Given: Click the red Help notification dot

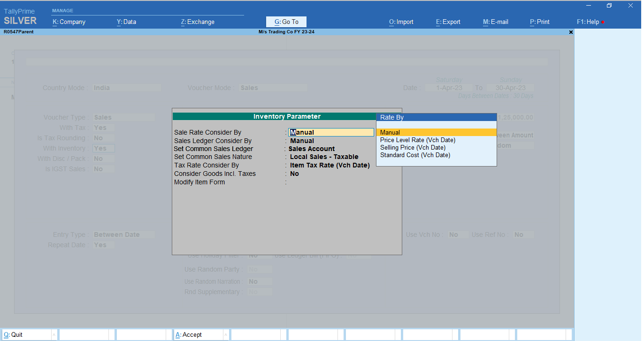Looking at the screenshot, I should (603, 22).
